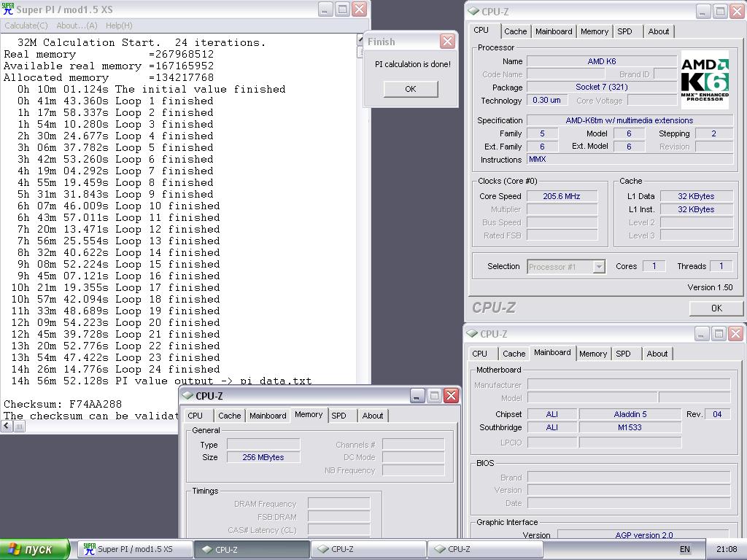The height and width of the screenshot is (560, 747).
Task: Click the Super PI horizontal scrollbar left arrow
Action: point(7,426)
